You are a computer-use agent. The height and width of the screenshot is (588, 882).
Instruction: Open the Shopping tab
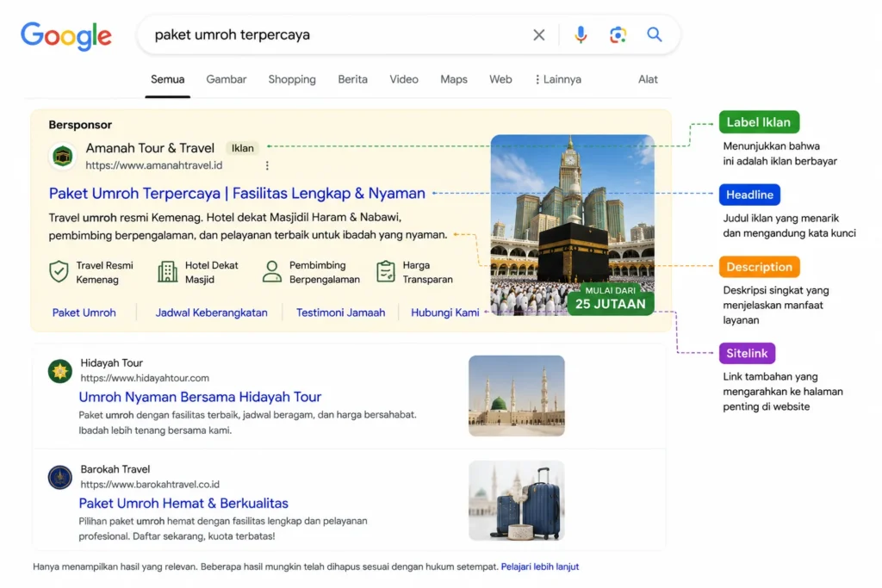[292, 79]
